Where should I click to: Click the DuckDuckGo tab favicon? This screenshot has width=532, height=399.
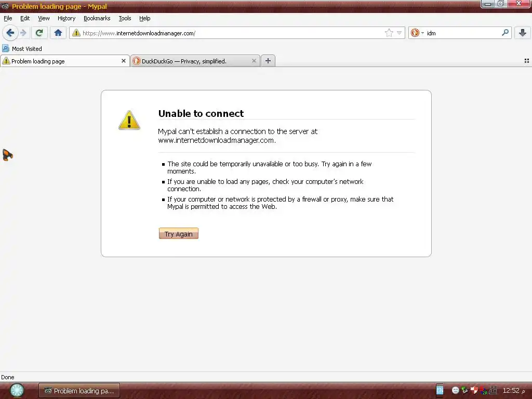click(x=137, y=61)
